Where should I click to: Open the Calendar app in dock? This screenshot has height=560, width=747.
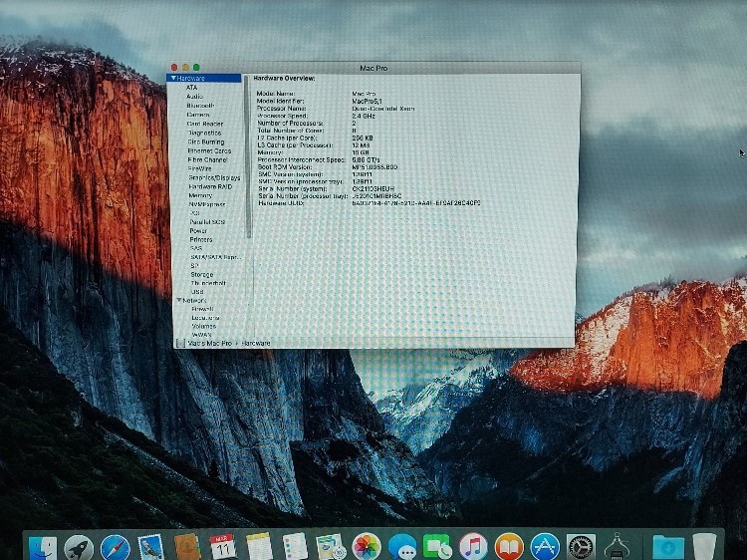pyautogui.click(x=223, y=546)
